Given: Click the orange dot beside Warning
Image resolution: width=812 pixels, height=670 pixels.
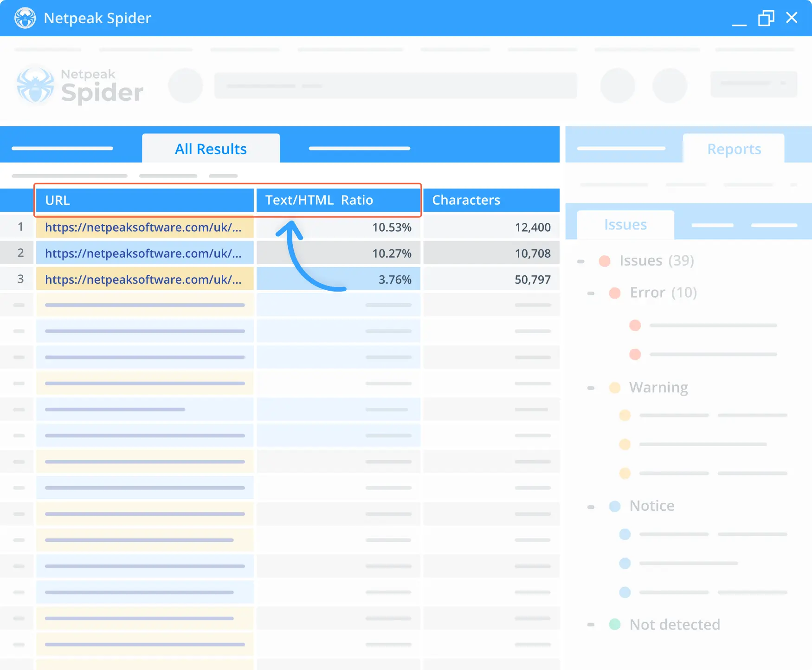Looking at the screenshot, I should [615, 388].
